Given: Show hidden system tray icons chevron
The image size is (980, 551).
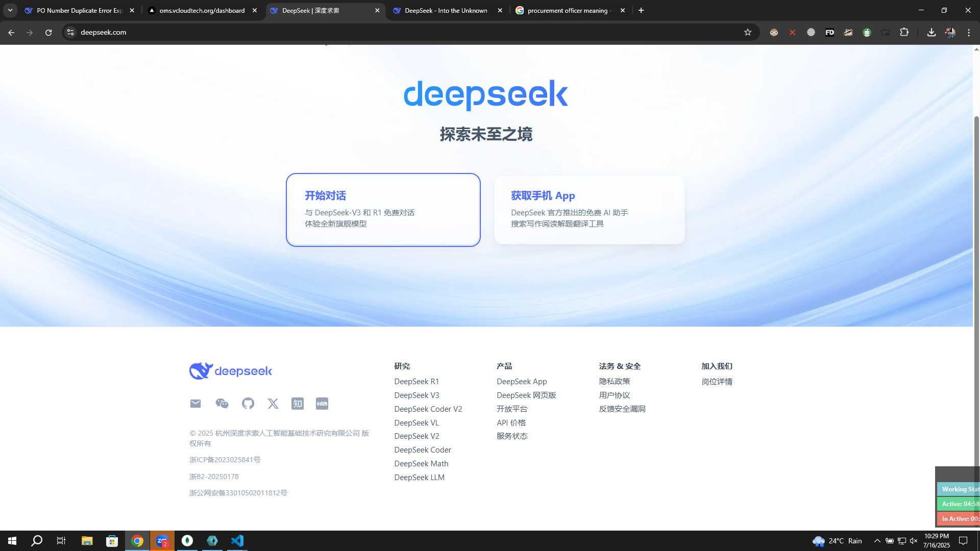Looking at the screenshot, I should point(877,541).
